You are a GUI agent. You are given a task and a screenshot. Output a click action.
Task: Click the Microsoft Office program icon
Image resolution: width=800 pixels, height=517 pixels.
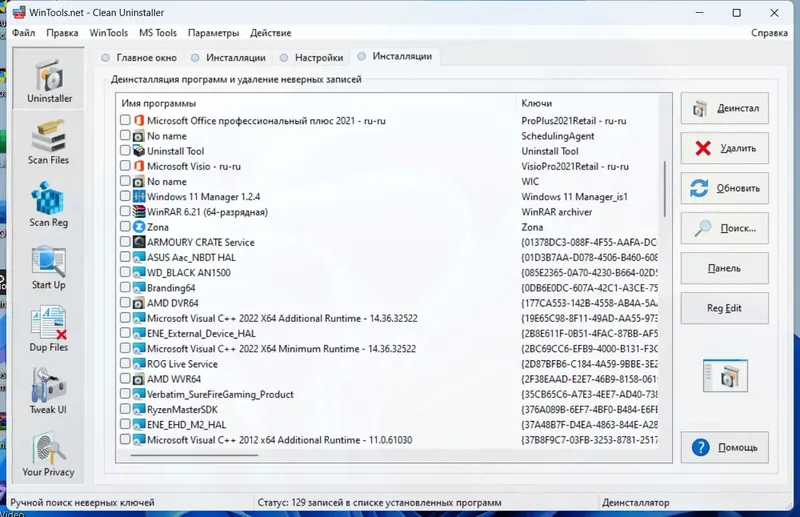[x=139, y=120]
